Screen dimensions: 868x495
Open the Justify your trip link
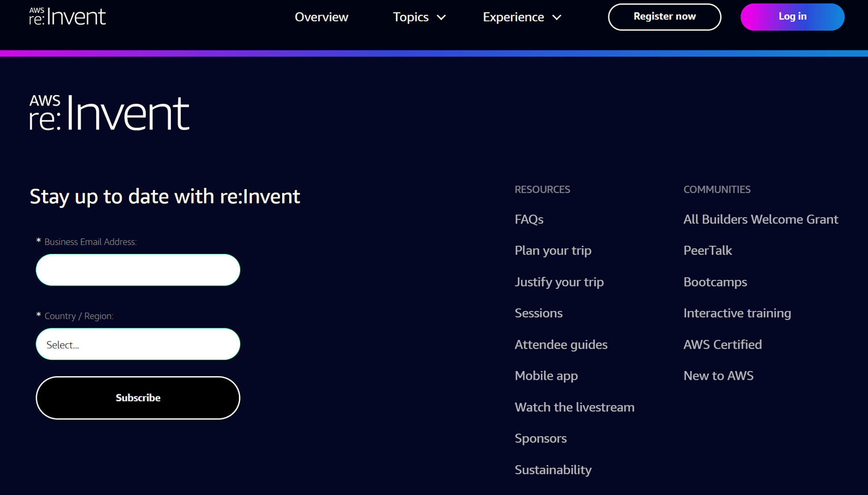559,282
